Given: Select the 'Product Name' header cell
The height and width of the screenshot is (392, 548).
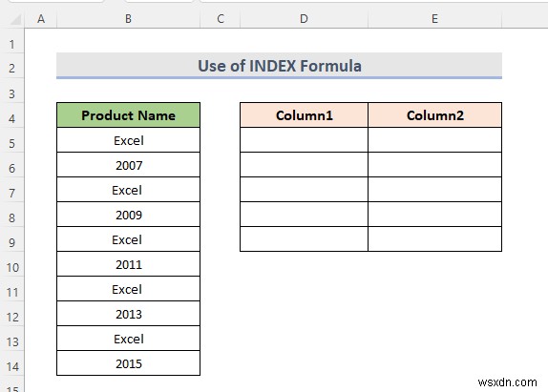Looking at the screenshot, I should coord(128,115).
